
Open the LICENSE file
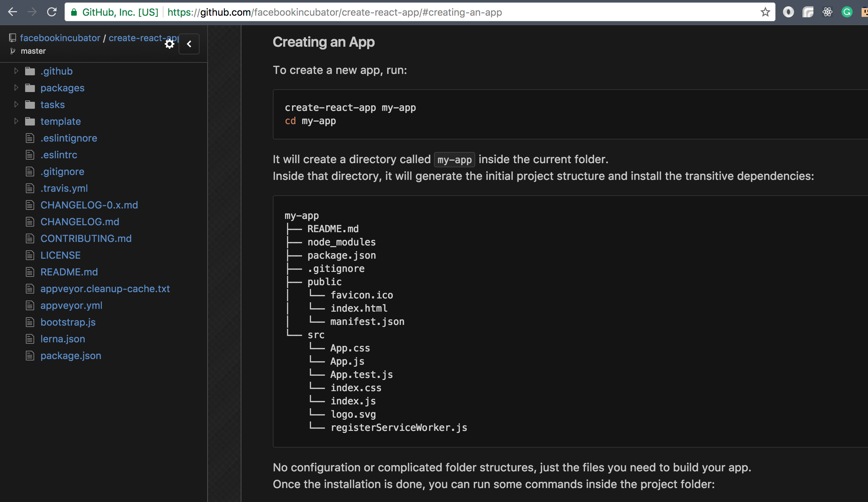[x=61, y=255]
